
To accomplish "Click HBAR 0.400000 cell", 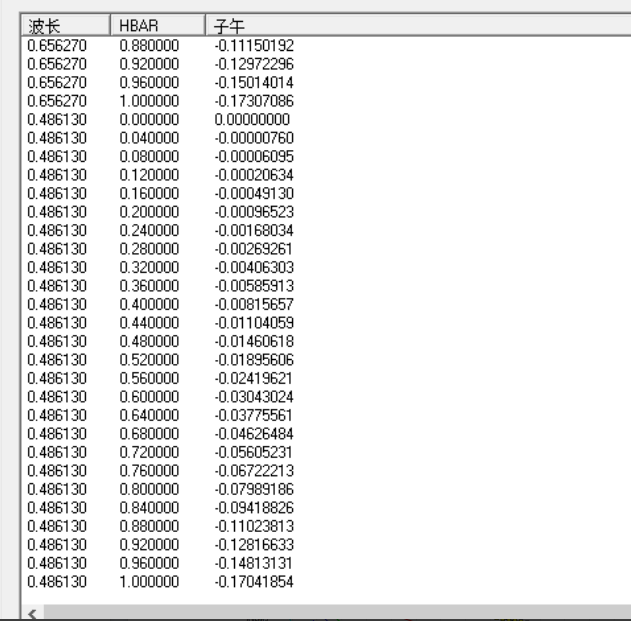I will [149, 304].
